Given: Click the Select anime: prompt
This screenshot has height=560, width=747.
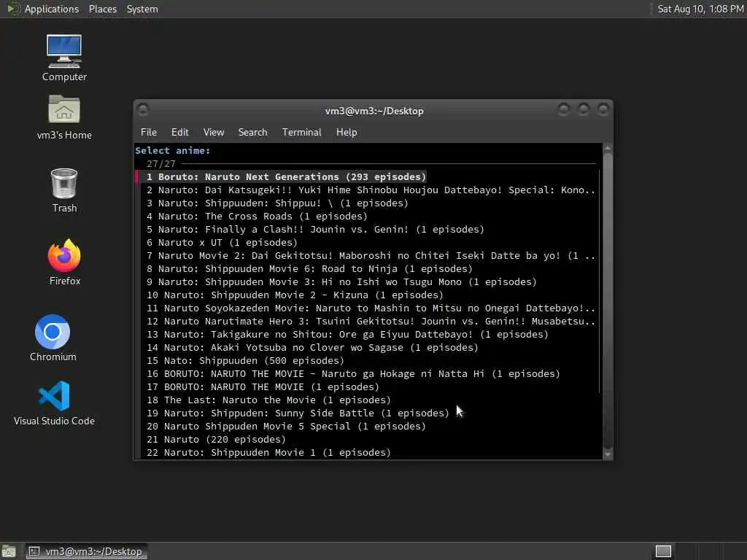Looking at the screenshot, I should point(172,150).
